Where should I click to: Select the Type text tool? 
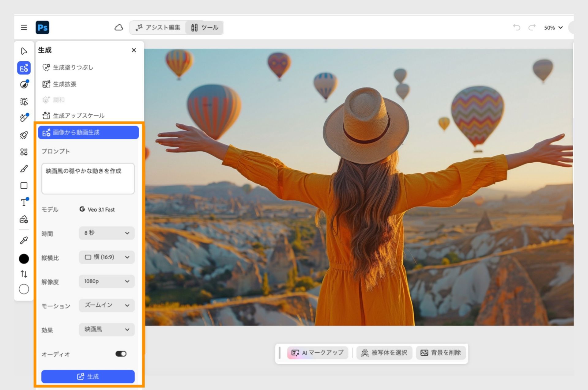(x=24, y=202)
